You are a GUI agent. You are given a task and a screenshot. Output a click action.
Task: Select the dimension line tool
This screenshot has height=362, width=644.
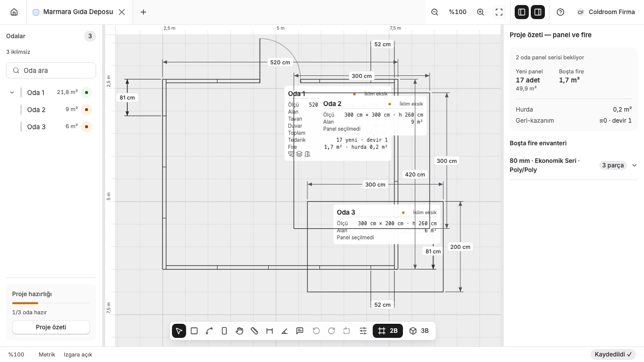pyautogui.click(x=270, y=331)
